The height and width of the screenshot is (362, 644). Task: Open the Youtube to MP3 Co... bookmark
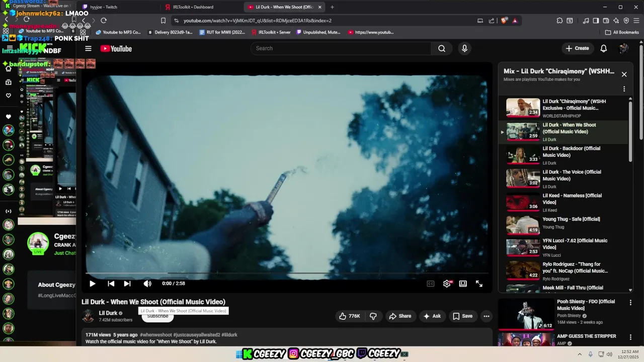pyautogui.click(x=118, y=32)
